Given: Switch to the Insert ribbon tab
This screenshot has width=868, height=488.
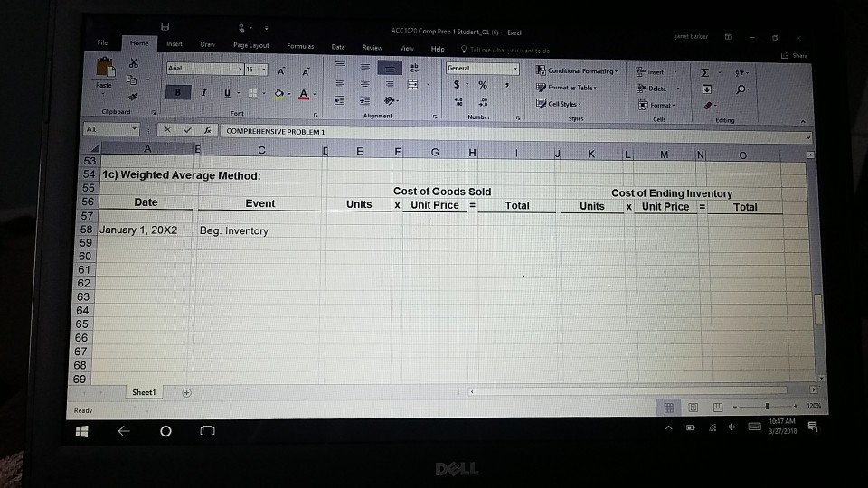Looking at the screenshot, I should tap(175, 43).
